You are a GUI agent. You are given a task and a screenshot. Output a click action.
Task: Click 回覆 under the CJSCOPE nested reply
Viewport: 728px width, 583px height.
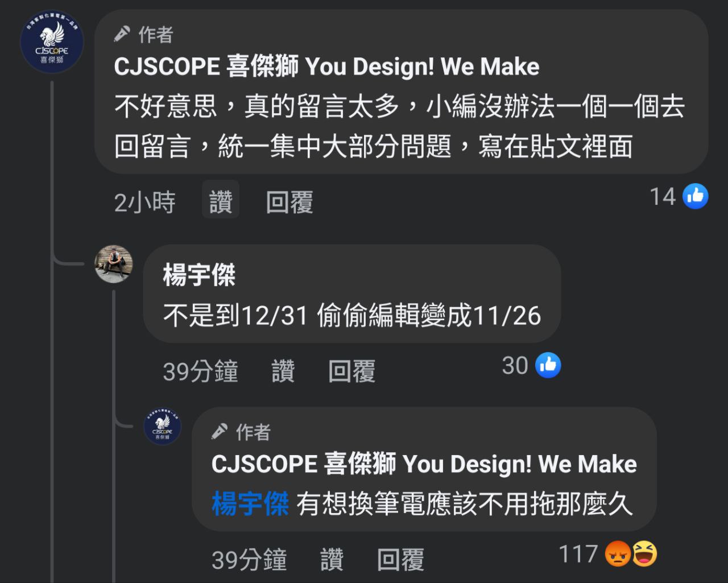401,560
